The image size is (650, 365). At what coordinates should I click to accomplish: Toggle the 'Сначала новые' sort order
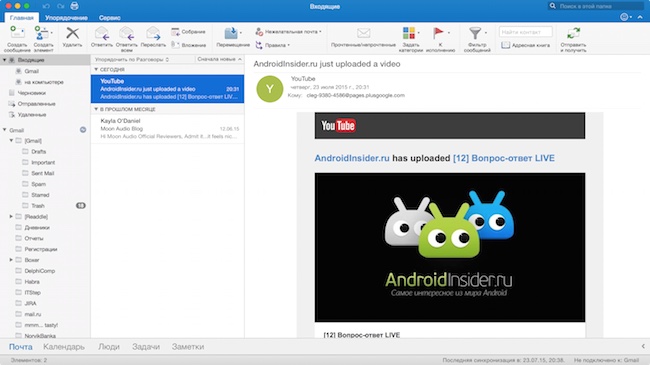(x=219, y=59)
